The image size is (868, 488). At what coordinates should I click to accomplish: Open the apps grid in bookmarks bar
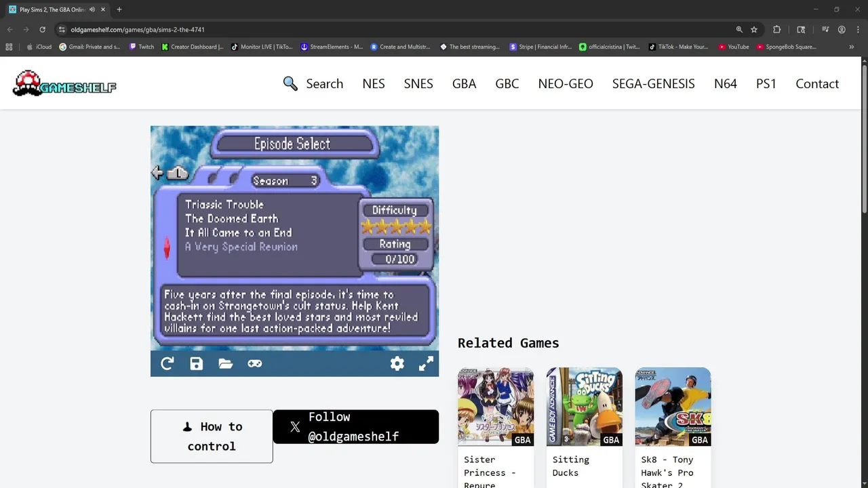click(x=9, y=47)
